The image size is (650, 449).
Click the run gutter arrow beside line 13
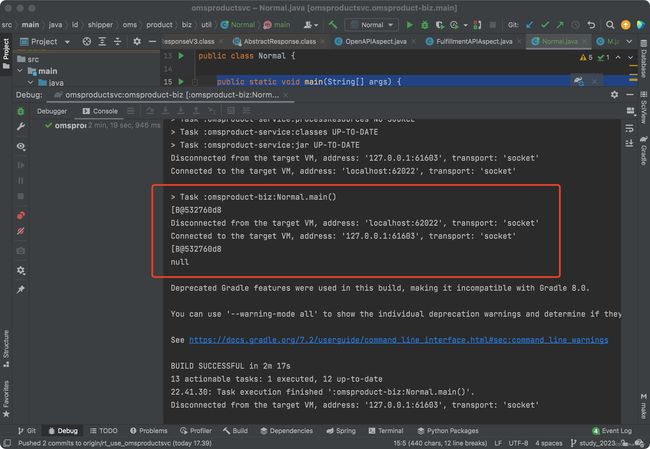(x=181, y=56)
